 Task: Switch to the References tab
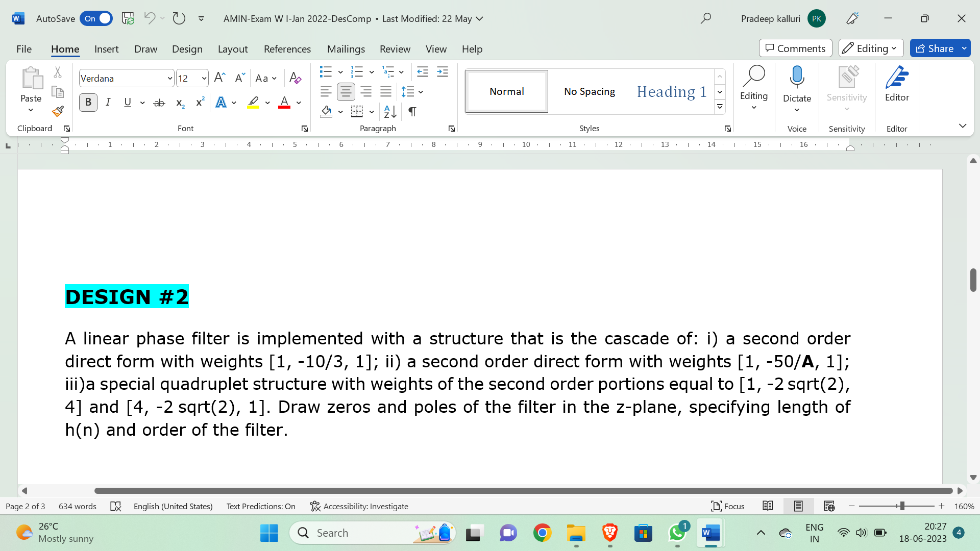coord(287,49)
